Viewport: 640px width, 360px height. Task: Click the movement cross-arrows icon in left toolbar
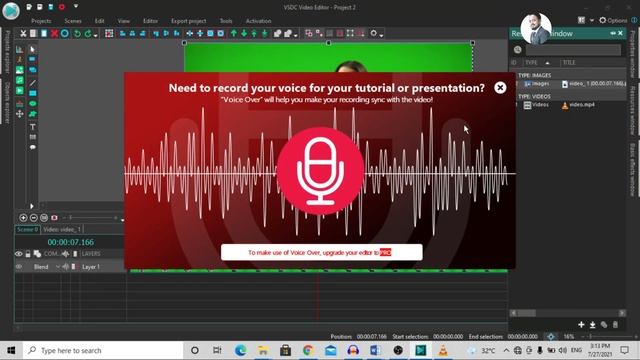click(20, 114)
